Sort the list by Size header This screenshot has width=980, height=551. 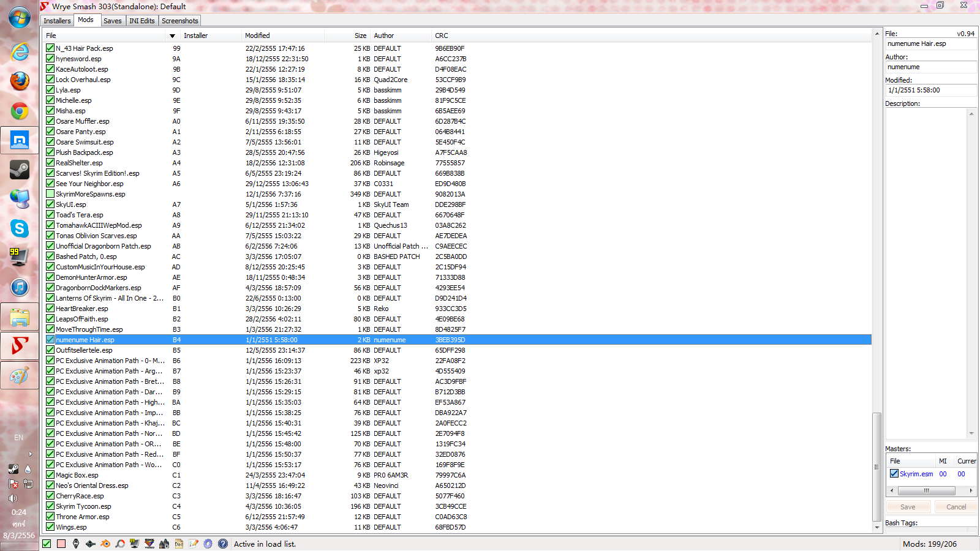(347, 36)
